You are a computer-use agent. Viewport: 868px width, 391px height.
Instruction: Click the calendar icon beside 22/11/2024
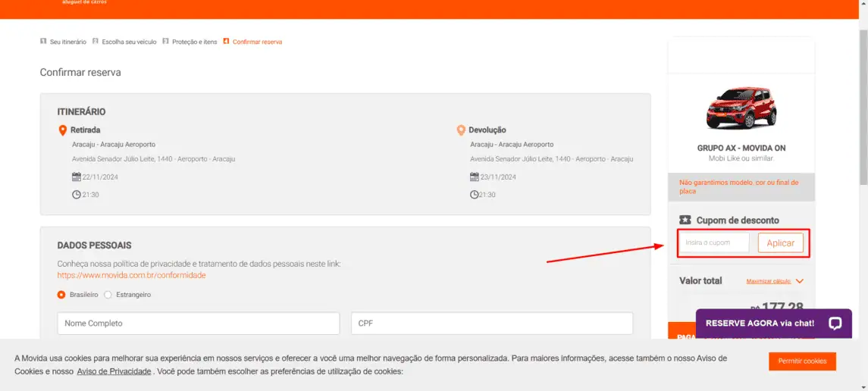click(77, 177)
